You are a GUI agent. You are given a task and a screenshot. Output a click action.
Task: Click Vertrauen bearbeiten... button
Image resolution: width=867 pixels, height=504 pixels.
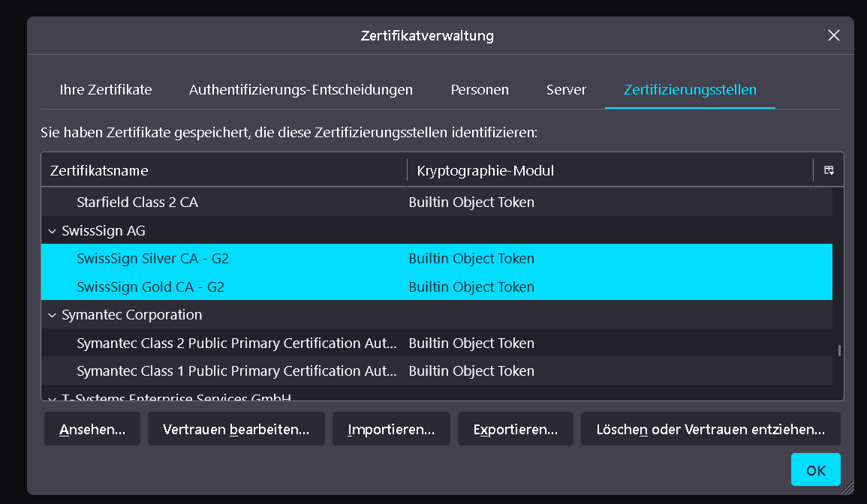(x=236, y=429)
